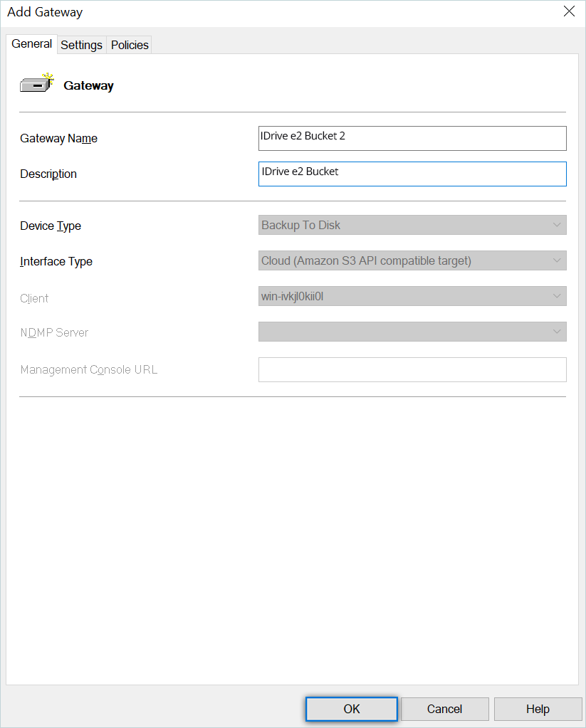
Task: Cancel the Add Gateway dialog
Action: [x=445, y=709]
